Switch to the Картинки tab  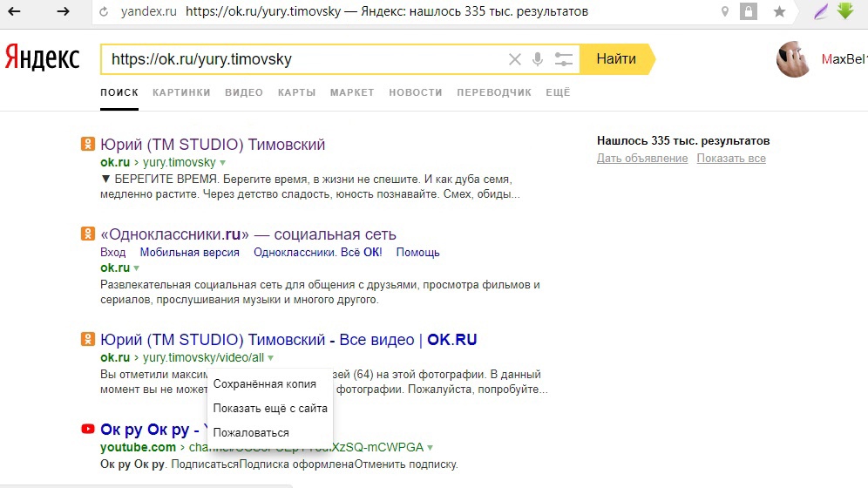(x=181, y=92)
